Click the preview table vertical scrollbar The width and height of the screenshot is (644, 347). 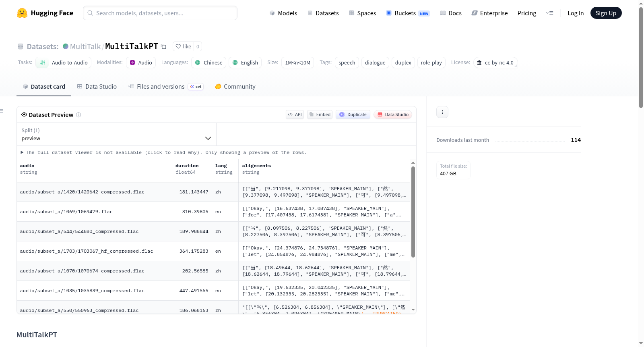coord(413,212)
